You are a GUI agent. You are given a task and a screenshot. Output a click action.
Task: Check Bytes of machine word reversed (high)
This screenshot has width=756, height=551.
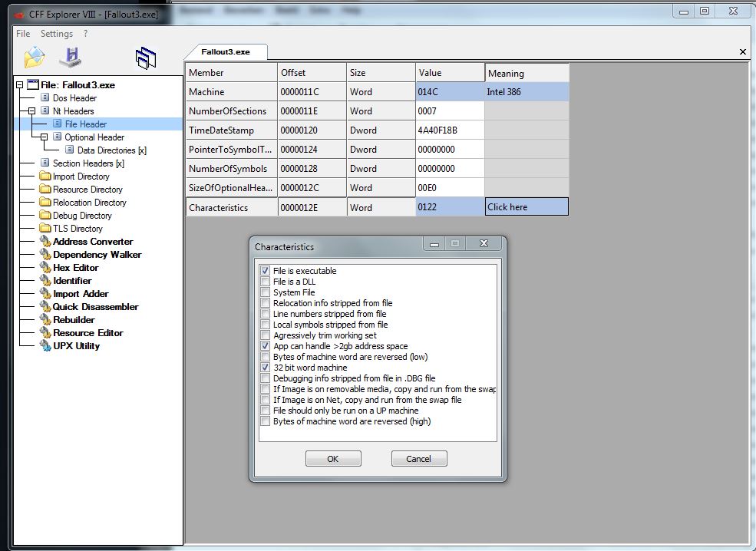pyautogui.click(x=266, y=421)
